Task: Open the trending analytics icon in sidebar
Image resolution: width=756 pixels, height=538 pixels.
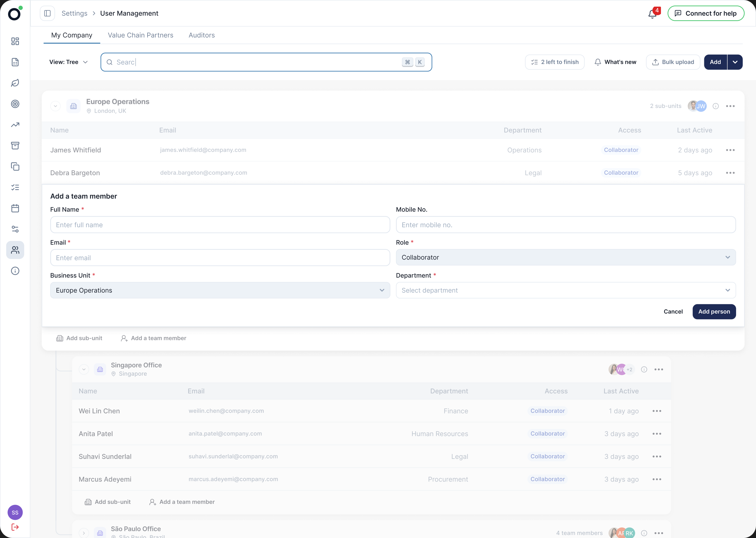Action: pos(15,125)
